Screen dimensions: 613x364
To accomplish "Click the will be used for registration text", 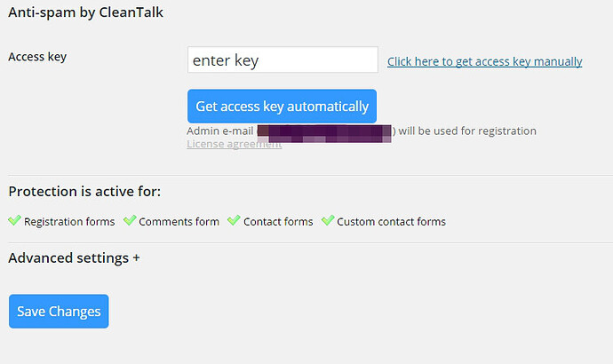I will pyautogui.click(x=466, y=131).
